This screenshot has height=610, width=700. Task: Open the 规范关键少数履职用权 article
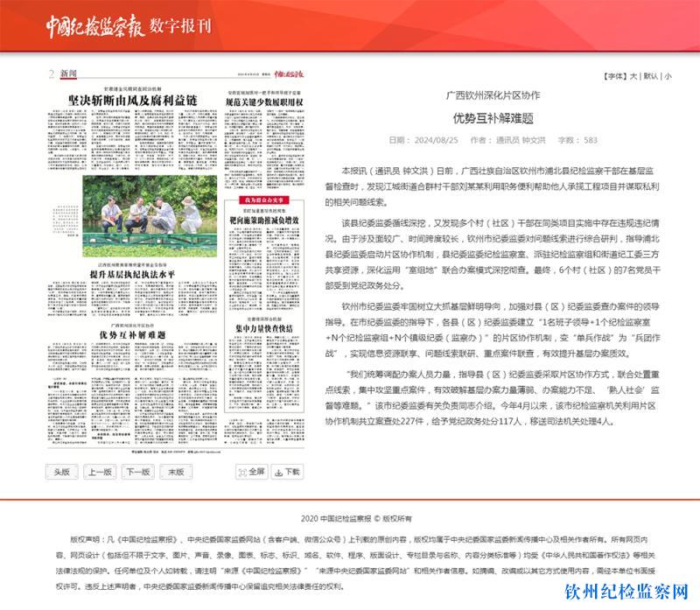[264, 102]
